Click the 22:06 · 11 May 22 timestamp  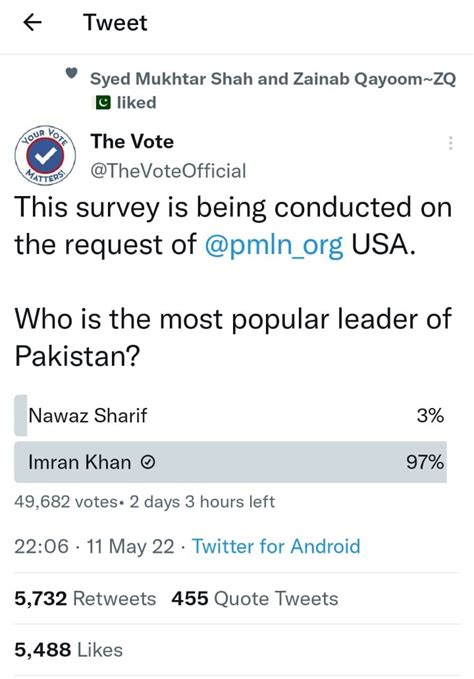tap(94, 546)
